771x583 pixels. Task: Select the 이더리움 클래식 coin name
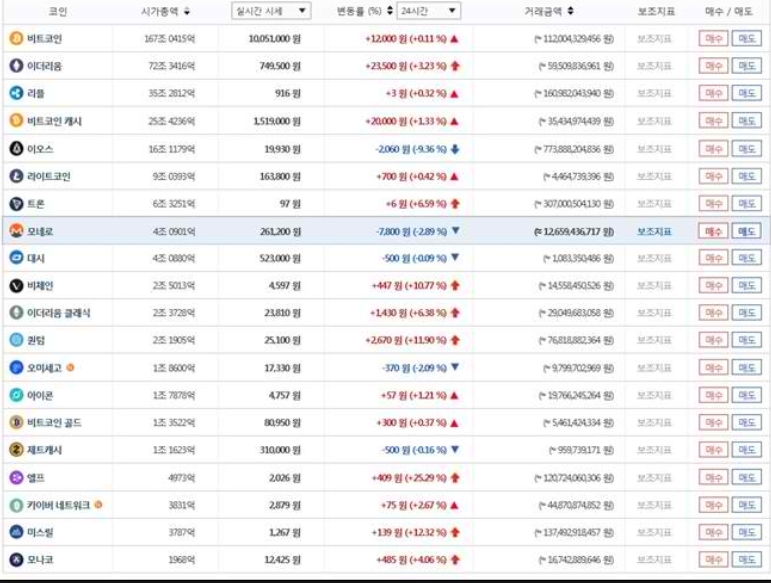pos(59,313)
